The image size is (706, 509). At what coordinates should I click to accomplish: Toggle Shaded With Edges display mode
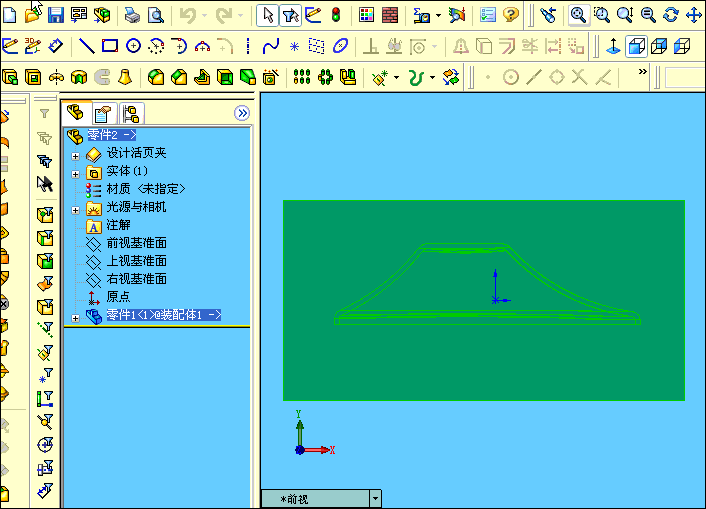pos(636,46)
